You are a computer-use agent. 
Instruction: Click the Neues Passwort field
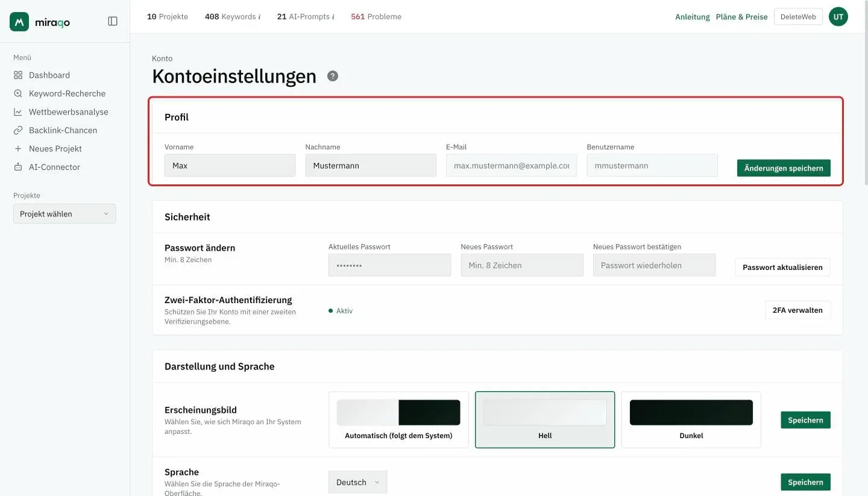coord(522,265)
